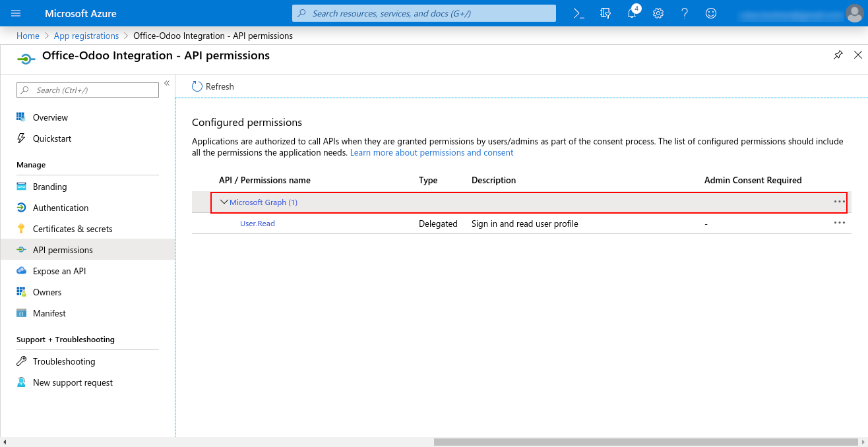The width and height of the screenshot is (868, 447).
Task: Click the Refresh button
Action: (x=213, y=86)
